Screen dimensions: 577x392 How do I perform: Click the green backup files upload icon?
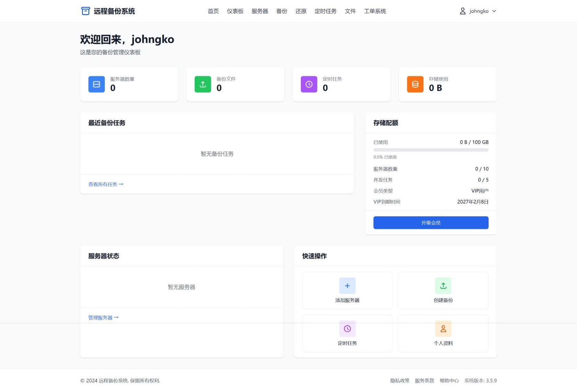(203, 84)
